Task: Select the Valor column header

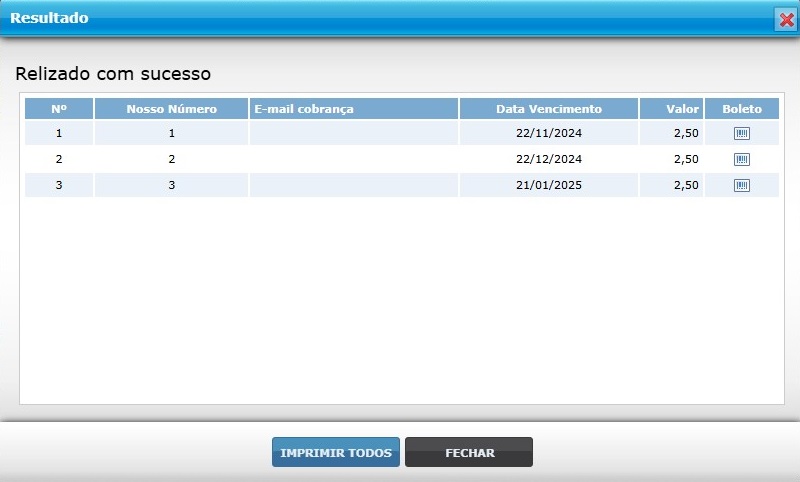Action: coord(671,109)
